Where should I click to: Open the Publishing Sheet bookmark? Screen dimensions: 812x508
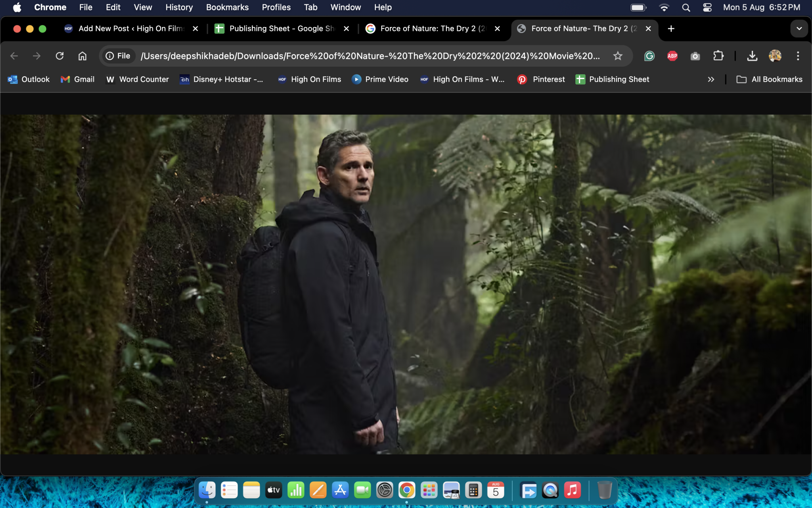[x=612, y=79]
